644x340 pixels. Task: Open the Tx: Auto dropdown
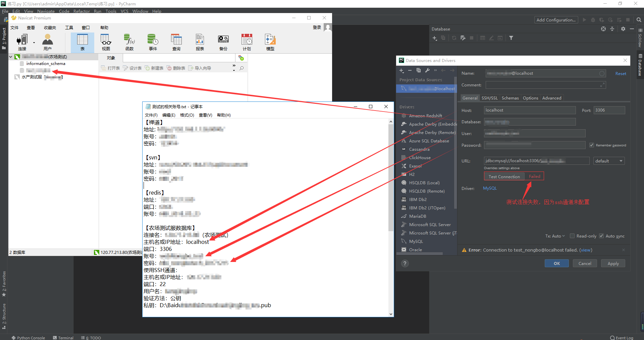pos(555,236)
